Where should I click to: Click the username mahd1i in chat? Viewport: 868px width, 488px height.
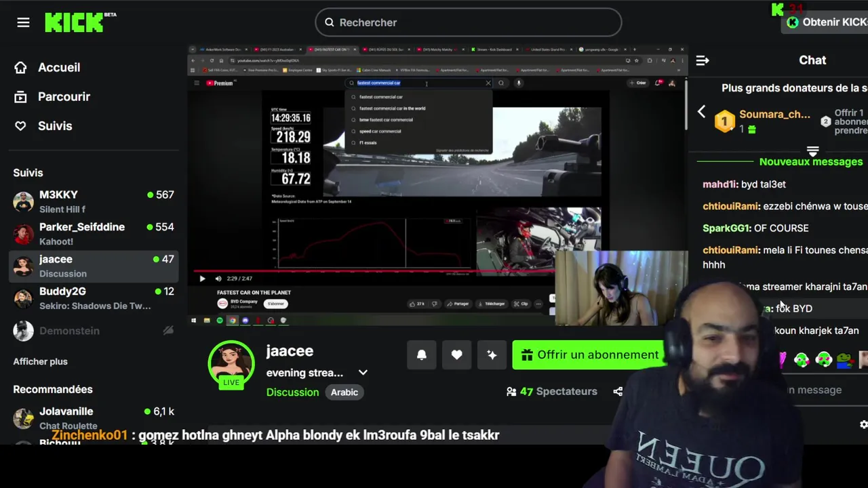pyautogui.click(x=719, y=184)
